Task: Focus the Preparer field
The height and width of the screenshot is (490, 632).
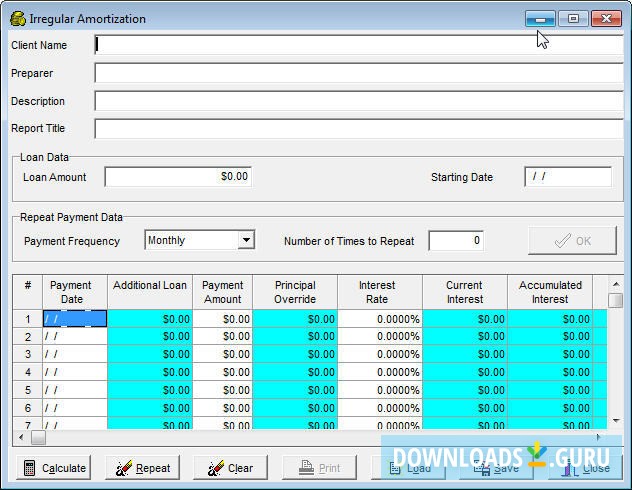Action: 359,73
